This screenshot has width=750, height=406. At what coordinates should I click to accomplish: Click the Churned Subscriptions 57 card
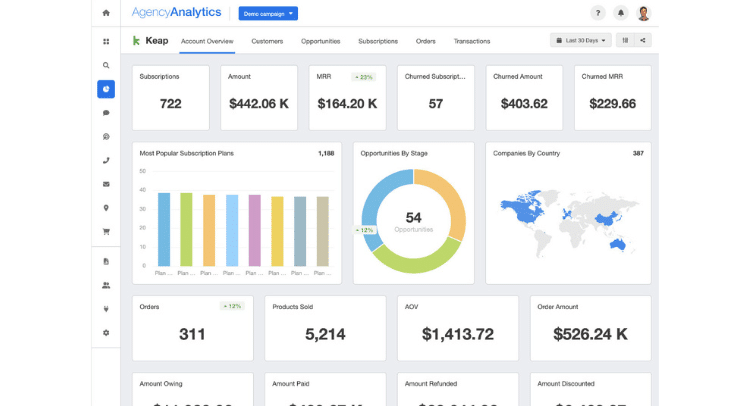[x=436, y=98]
